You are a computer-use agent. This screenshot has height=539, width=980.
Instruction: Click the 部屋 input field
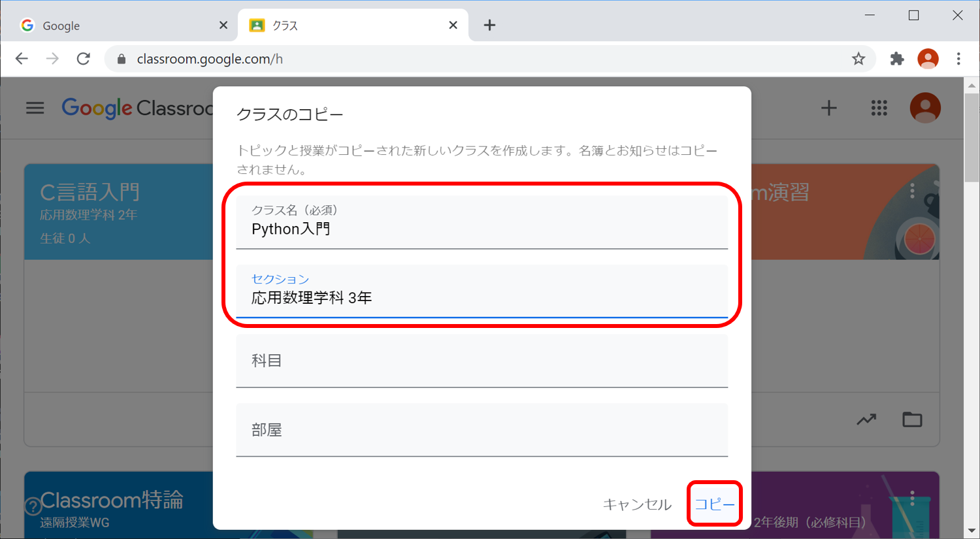tap(482, 430)
